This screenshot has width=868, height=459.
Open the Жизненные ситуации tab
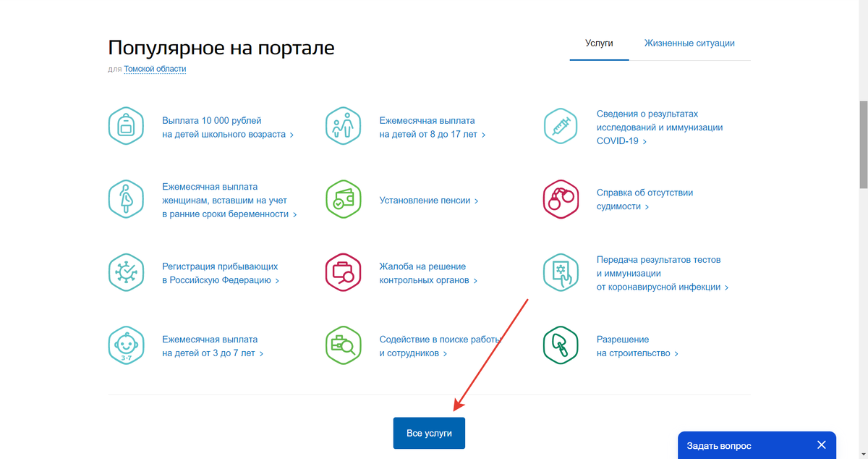tap(689, 43)
